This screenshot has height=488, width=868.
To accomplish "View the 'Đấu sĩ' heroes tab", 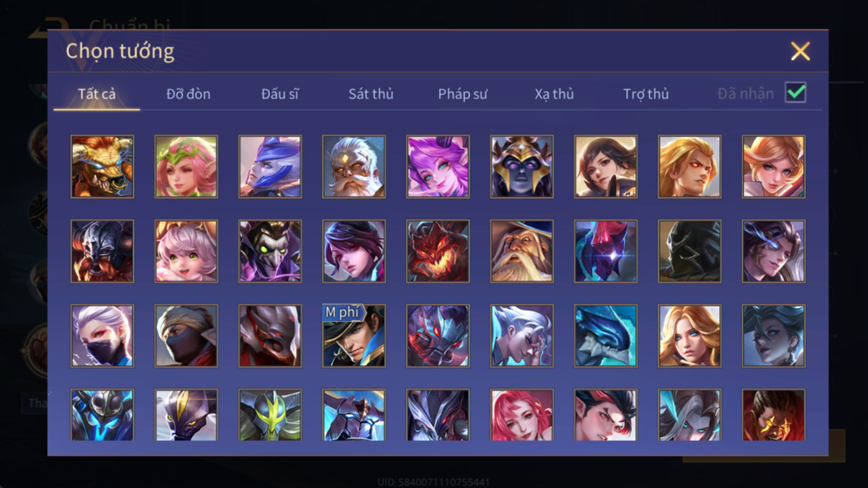I will tap(279, 94).
